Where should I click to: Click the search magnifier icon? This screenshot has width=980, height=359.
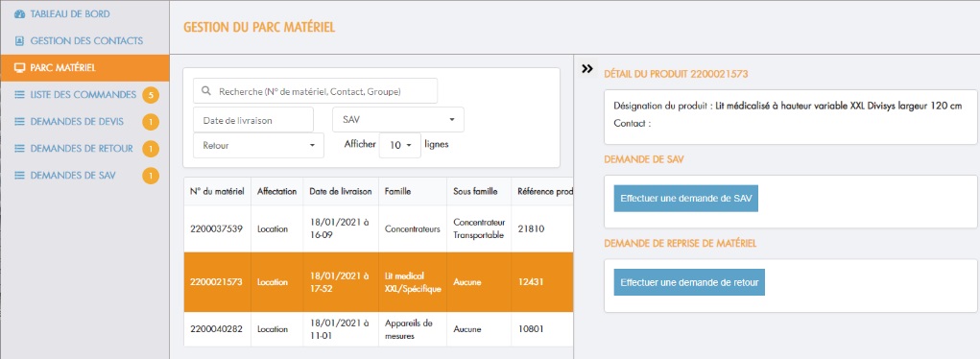point(207,91)
